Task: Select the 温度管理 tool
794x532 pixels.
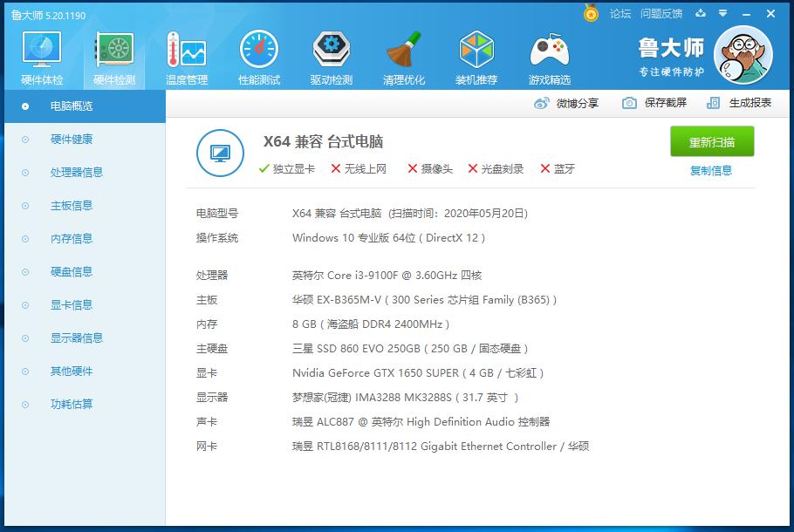Action: (x=186, y=57)
